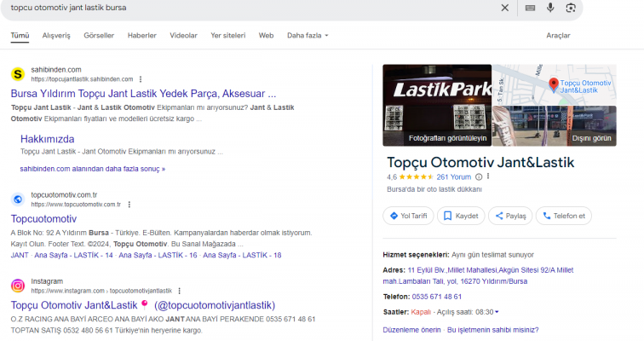The width and height of the screenshot is (644, 341).
Task: Click the Paylaş button
Action: click(510, 216)
